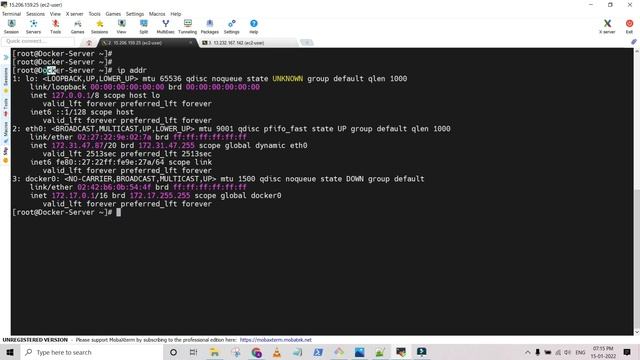Click the terminal scroll down arrow
The width and height of the screenshot is (640, 360).
click(x=636, y=332)
